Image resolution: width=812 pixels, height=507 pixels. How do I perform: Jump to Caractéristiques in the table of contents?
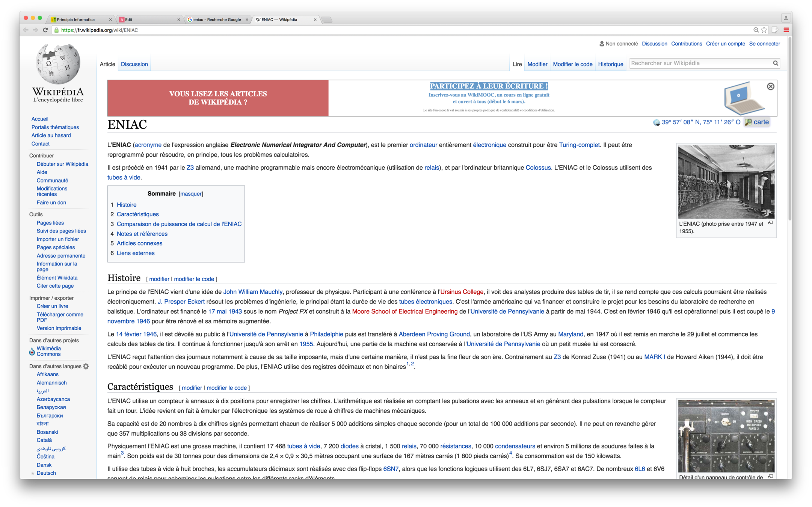[x=137, y=214]
